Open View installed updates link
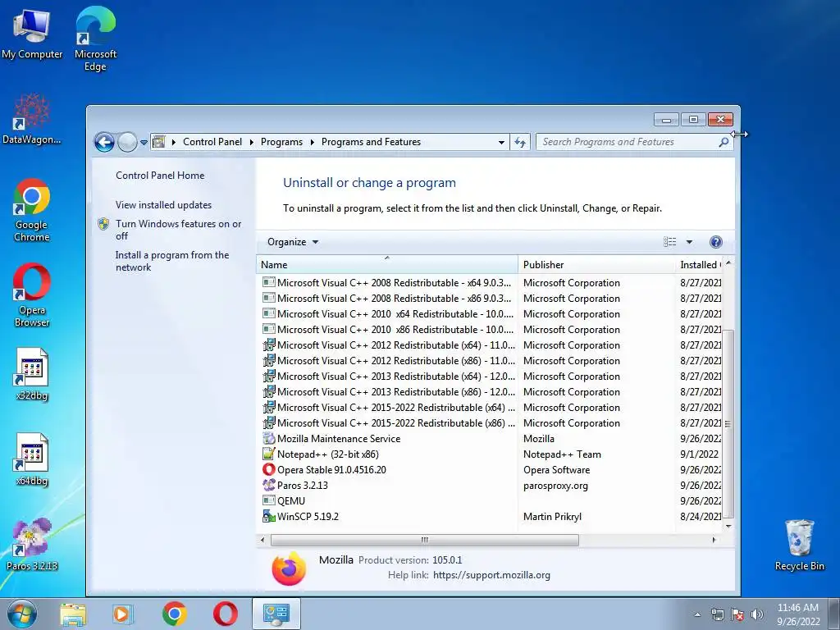Viewport: 840px width, 630px height. (x=163, y=204)
